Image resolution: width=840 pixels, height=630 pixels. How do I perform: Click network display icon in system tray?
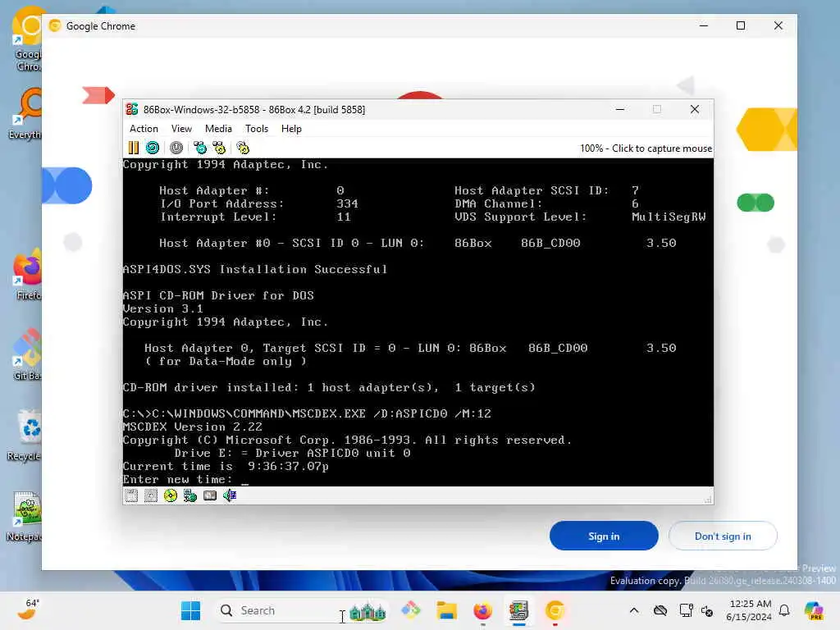pos(686,610)
